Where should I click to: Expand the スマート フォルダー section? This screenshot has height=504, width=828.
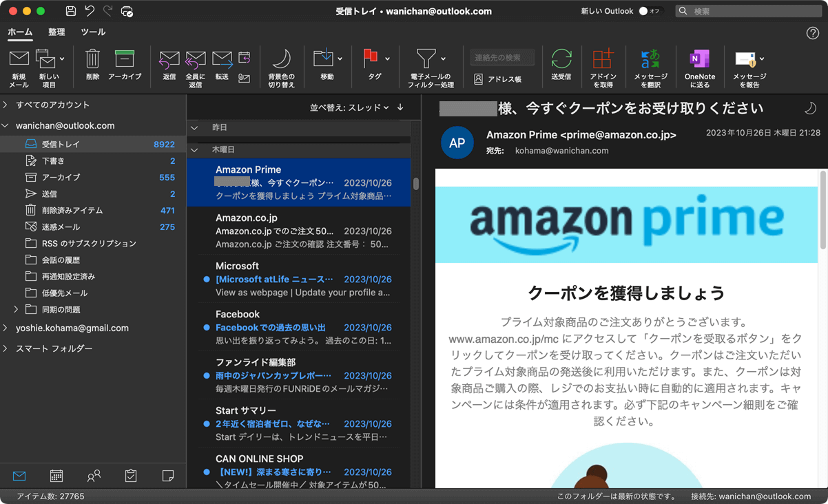point(6,349)
